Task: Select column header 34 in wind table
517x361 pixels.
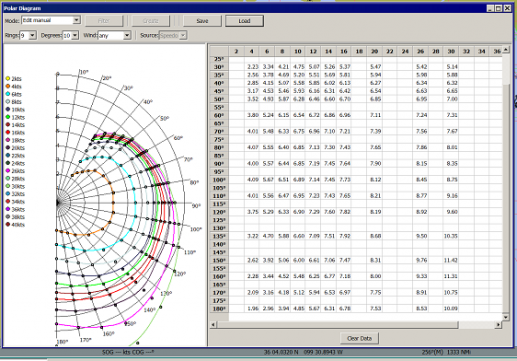Action: coord(482,51)
